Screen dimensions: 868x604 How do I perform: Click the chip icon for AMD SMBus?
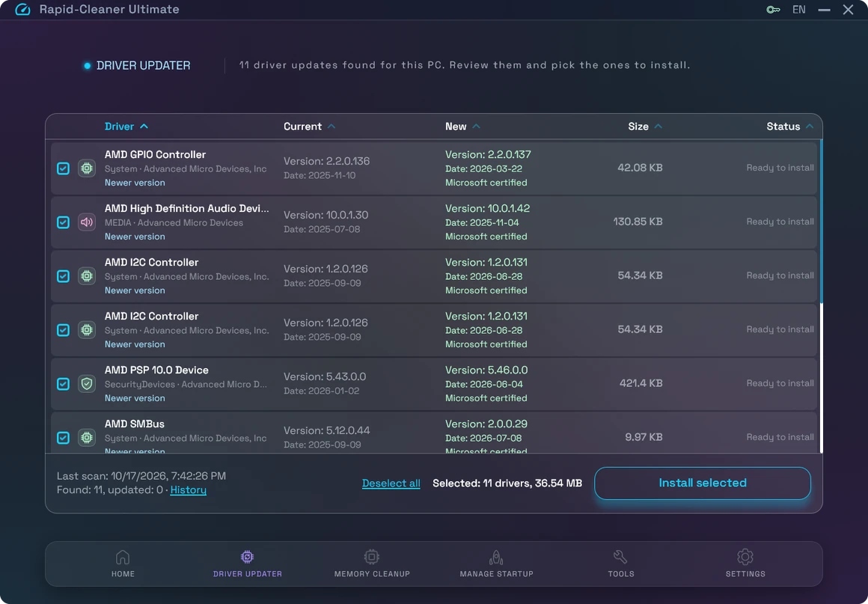[87, 437]
